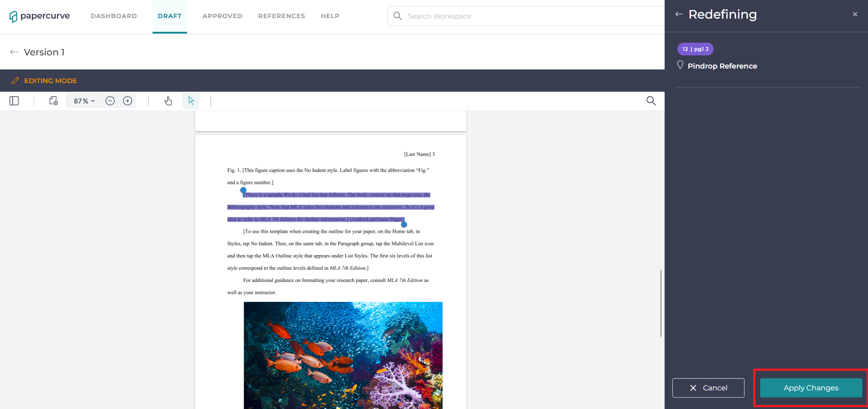The image size is (868, 409).
Task: Click the back arrow beside Redefining
Action: point(679,15)
